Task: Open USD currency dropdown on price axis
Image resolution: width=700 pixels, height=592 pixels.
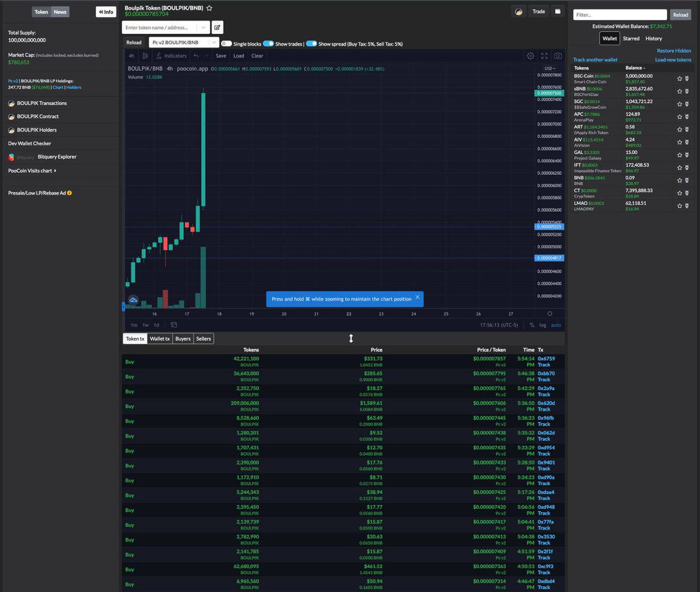Action: point(549,68)
